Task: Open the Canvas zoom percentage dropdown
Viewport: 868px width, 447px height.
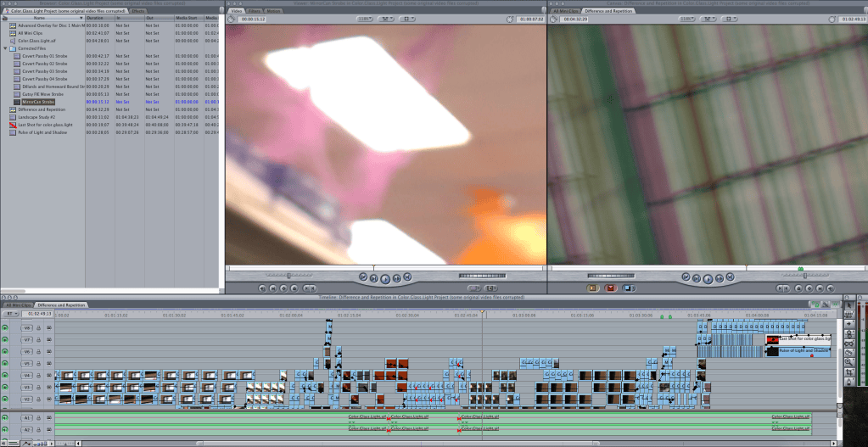Action: (686, 19)
